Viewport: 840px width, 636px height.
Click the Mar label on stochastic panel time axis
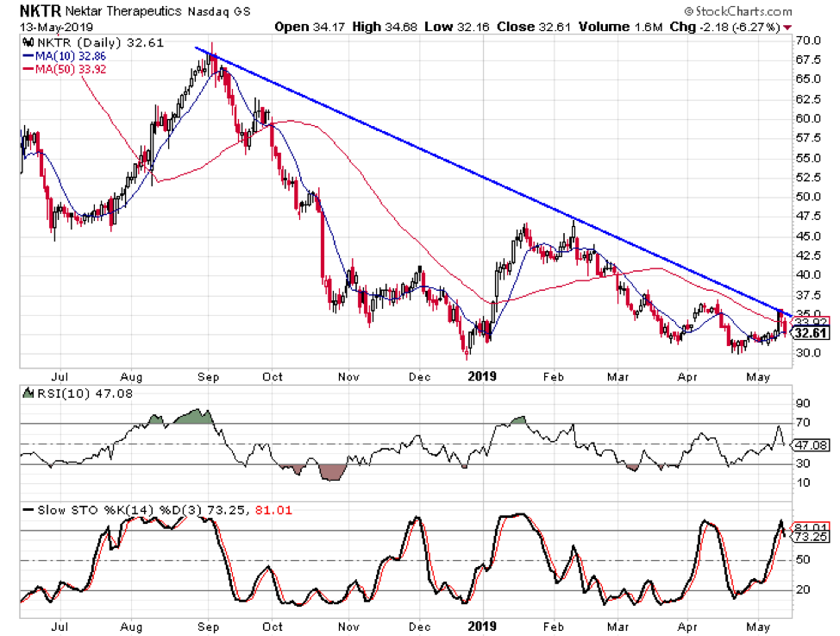[617, 627]
